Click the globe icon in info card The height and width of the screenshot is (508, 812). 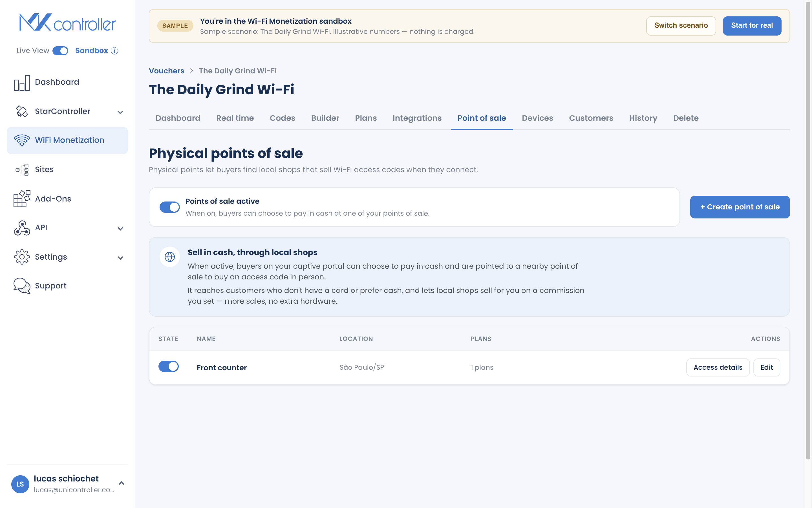click(x=170, y=257)
